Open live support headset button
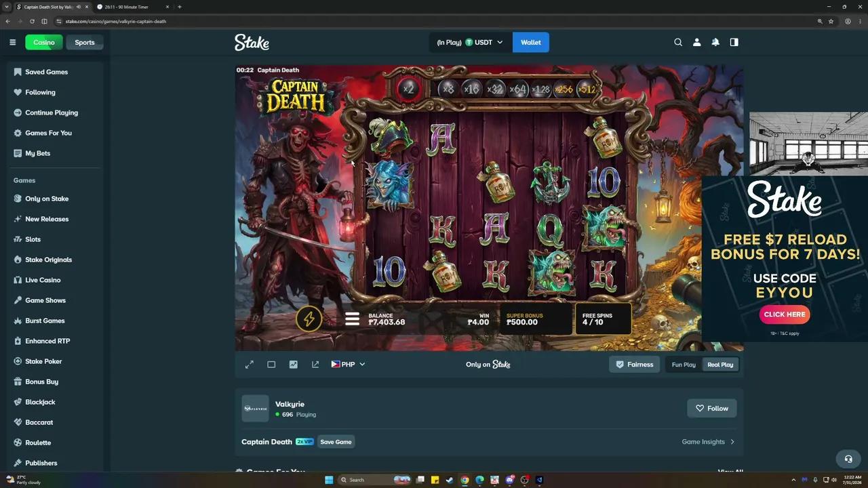The width and height of the screenshot is (868, 488). click(848, 459)
